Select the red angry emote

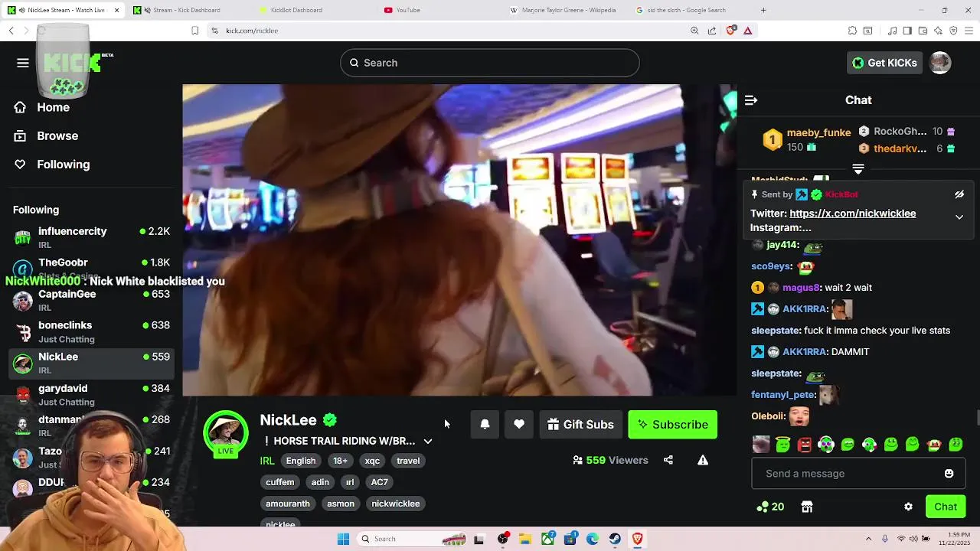click(804, 445)
